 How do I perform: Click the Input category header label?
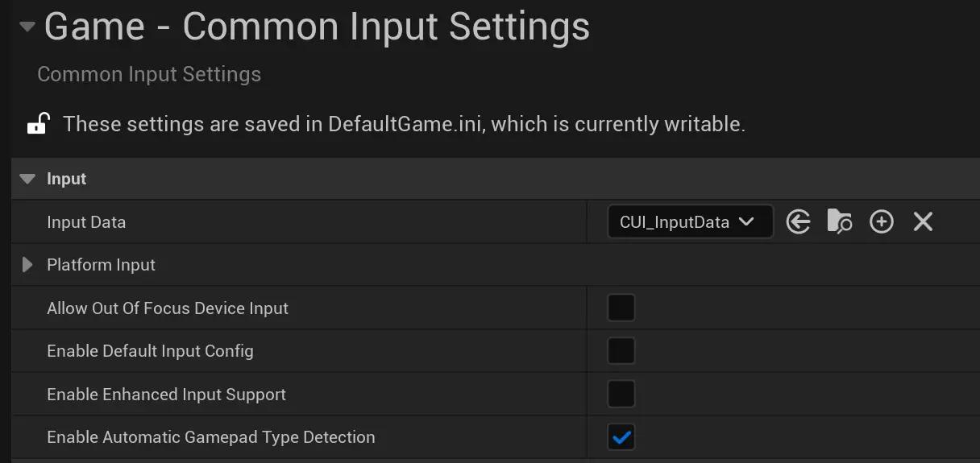[x=67, y=179]
